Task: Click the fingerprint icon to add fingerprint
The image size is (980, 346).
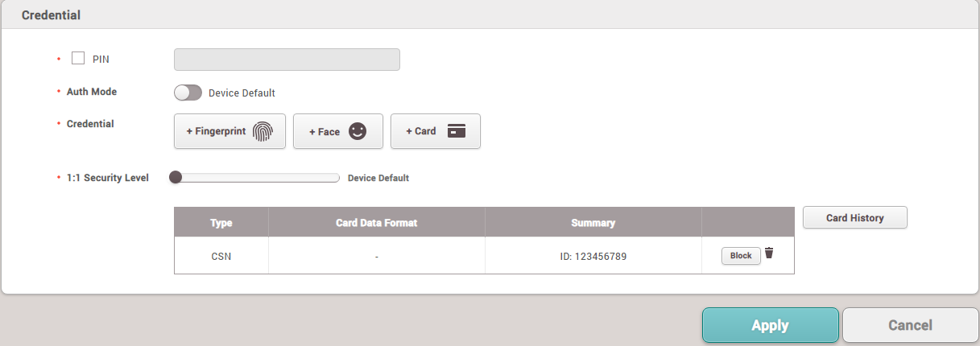Action: click(x=263, y=132)
